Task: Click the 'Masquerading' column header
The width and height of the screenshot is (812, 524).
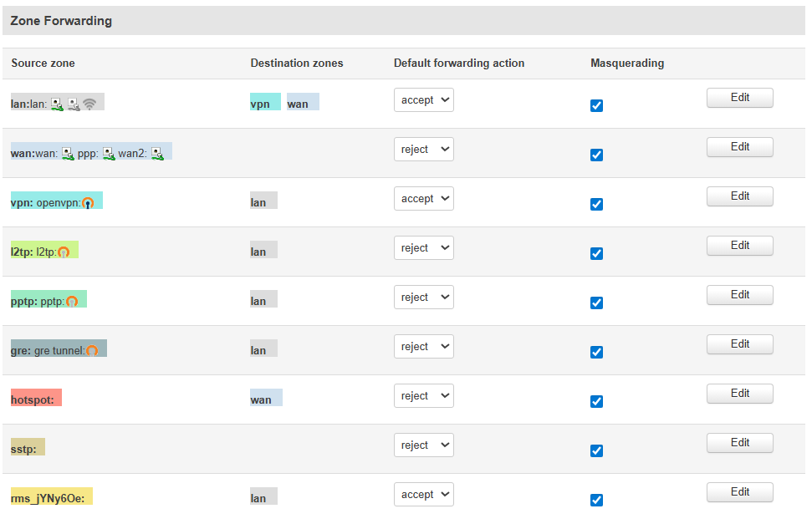Action: pyautogui.click(x=627, y=64)
